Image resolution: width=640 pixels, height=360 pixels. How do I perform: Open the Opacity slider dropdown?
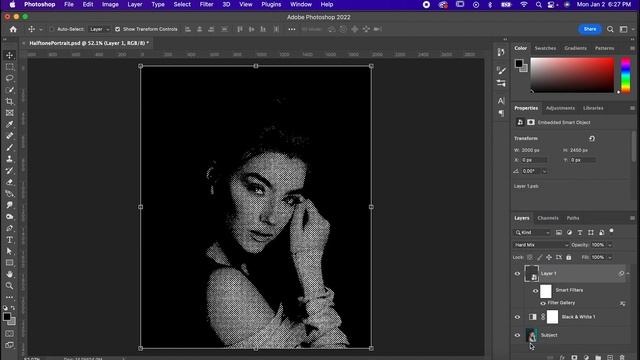click(610, 245)
